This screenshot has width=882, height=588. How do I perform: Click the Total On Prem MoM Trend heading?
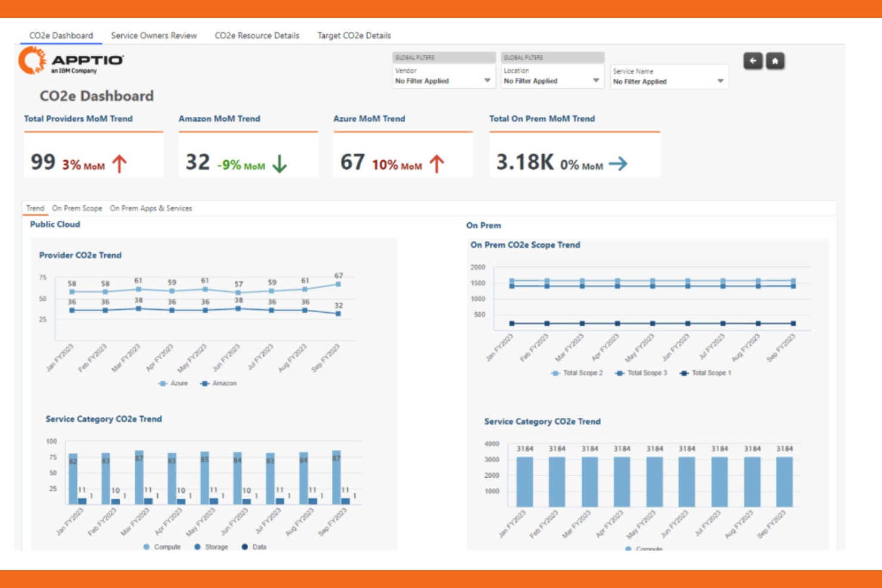point(542,119)
